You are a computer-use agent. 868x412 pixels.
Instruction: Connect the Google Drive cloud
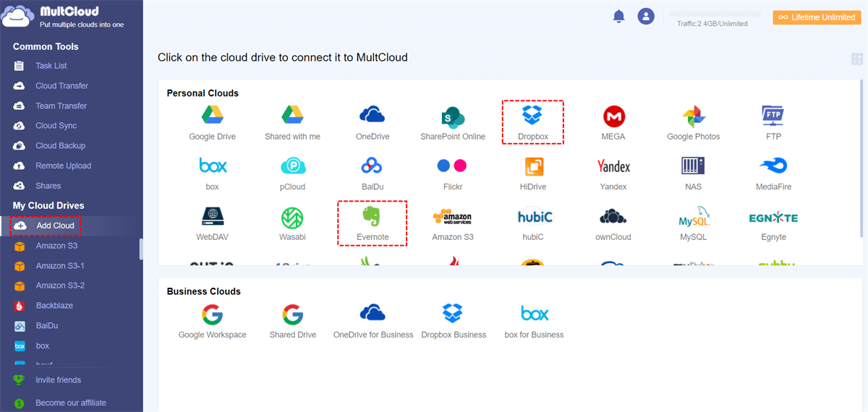pos(212,122)
